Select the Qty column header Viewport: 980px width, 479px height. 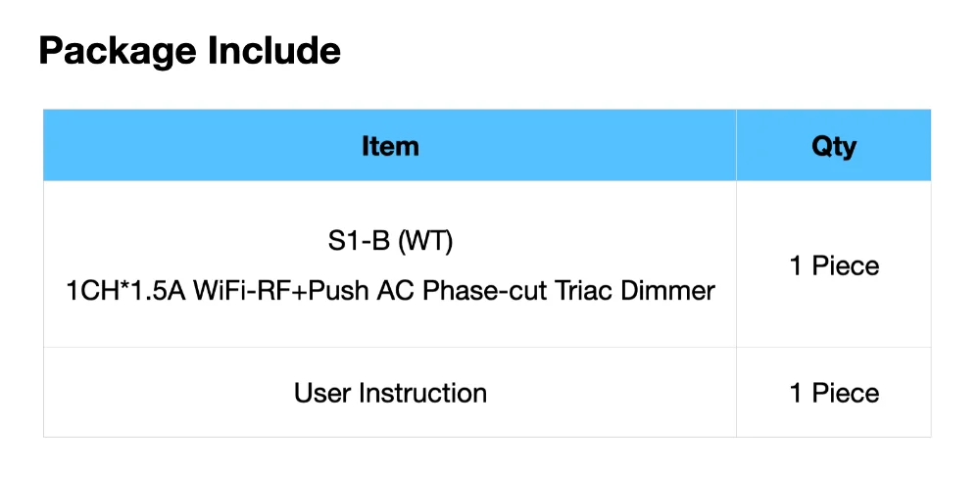[x=834, y=146]
